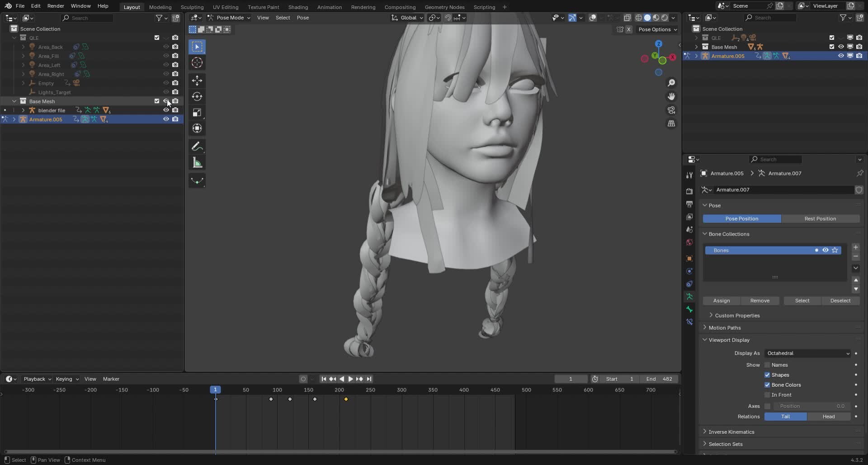Open the Object Data Properties tab (armature icon)
This screenshot has width=868, height=465.
[689, 296]
